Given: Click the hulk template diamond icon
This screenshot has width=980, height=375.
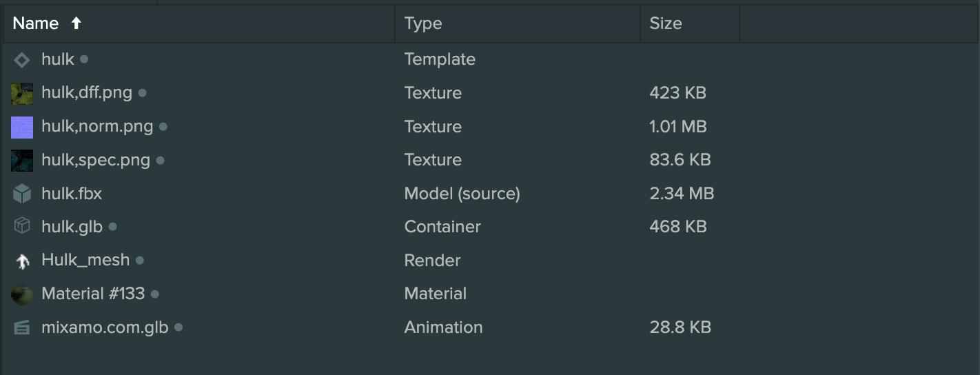Looking at the screenshot, I should [22, 60].
